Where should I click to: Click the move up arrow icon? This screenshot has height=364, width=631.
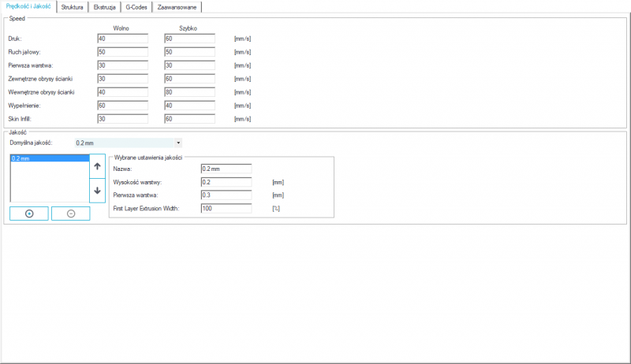(97, 166)
